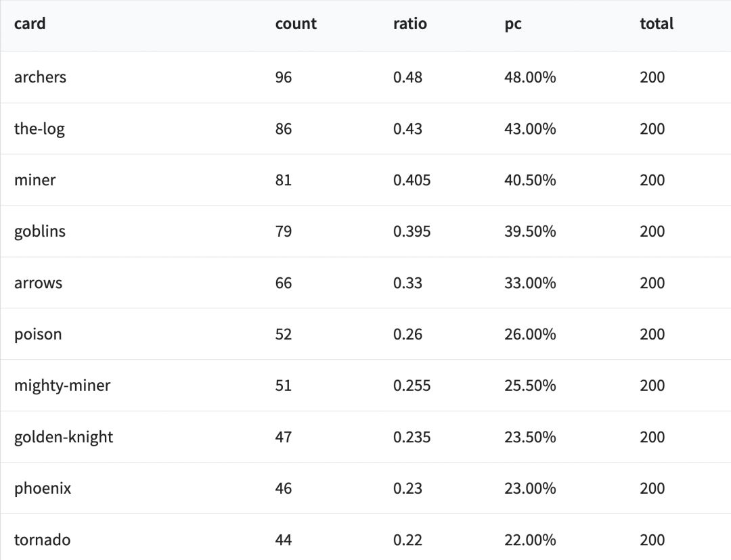Select the 'miner' row name

[35, 180]
